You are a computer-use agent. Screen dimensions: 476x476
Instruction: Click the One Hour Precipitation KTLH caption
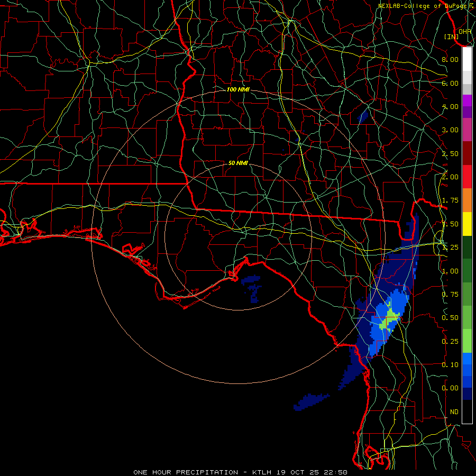click(240, 472)
